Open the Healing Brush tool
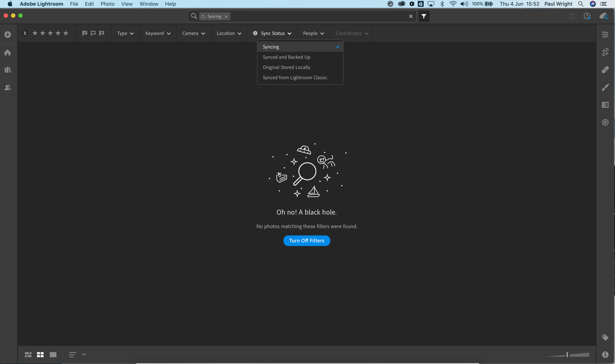Viewport: 615px width, 364px height. coord(605,70)
